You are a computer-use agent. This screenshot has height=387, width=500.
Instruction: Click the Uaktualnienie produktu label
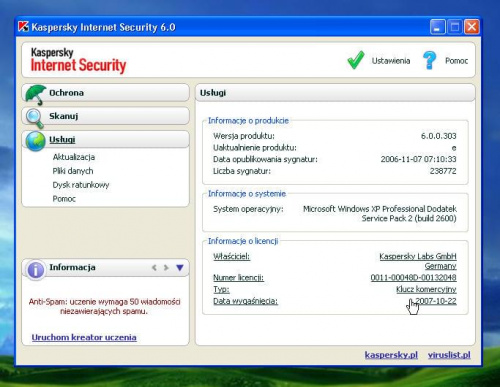click(255, 148)
